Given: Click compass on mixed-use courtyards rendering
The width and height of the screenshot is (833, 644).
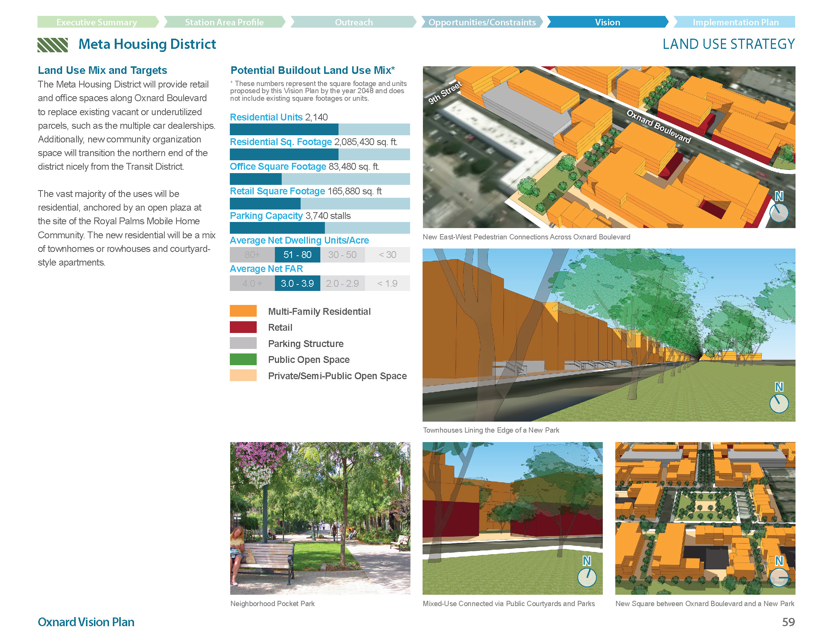Looking at the screenshot, I should [x=587, y=577].
